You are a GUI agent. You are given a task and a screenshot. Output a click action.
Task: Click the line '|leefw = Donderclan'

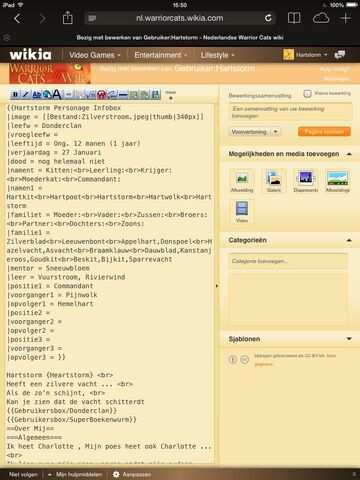click(44, 126)
